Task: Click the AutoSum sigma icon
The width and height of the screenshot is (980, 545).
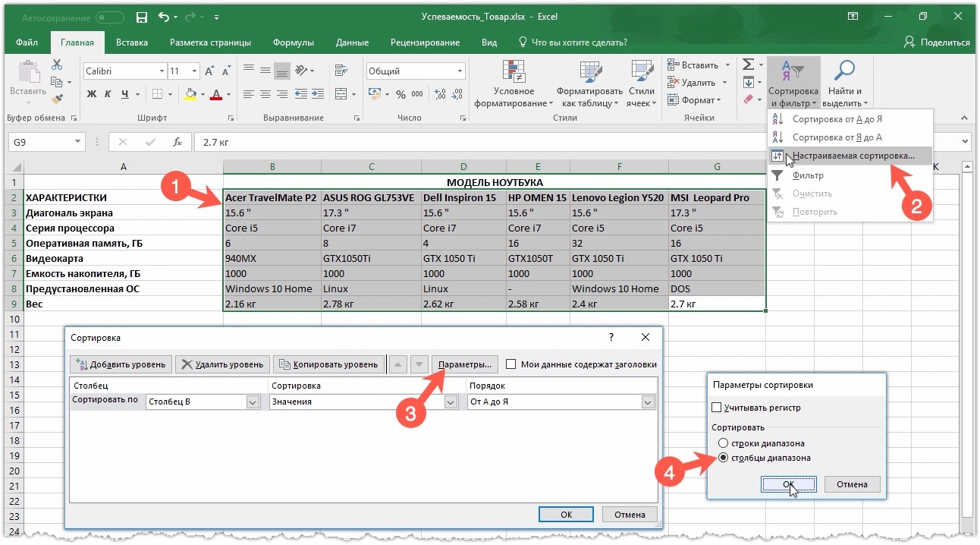Action: (748, 65)
